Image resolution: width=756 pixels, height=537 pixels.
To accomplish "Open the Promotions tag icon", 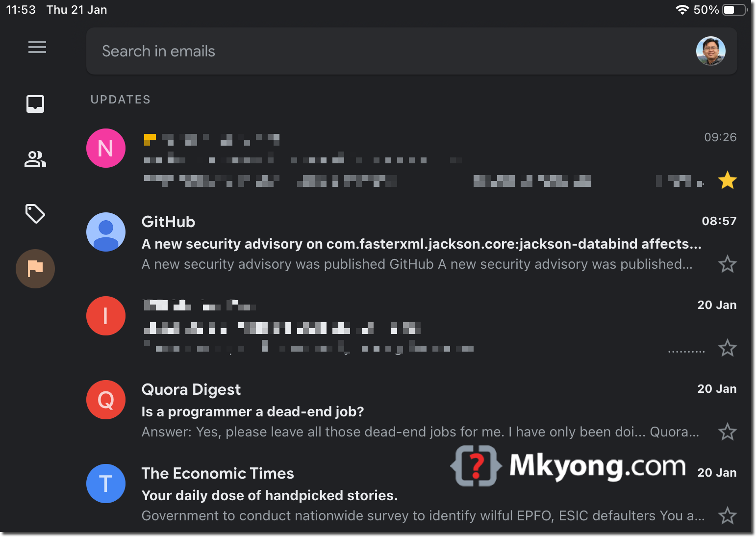I will click(x=35, y=214).
